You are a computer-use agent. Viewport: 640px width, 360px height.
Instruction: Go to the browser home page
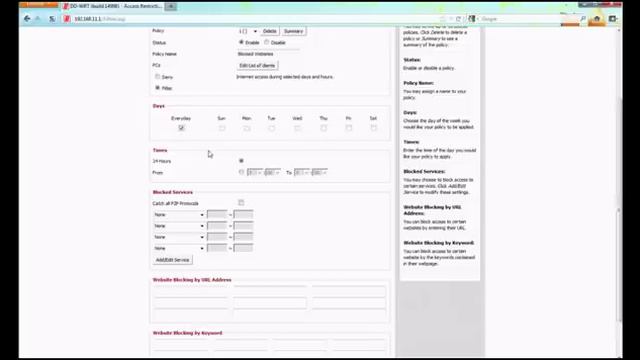[x=597, y=19]
